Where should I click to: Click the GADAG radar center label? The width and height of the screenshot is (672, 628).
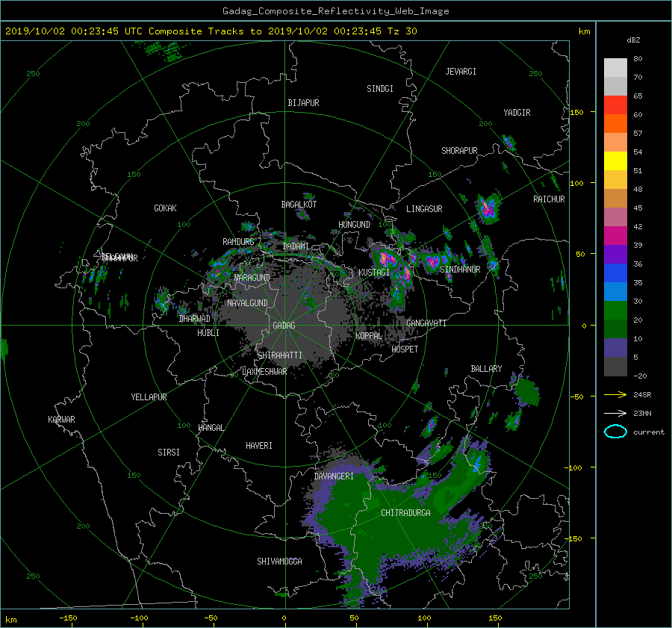coord(284,326)
